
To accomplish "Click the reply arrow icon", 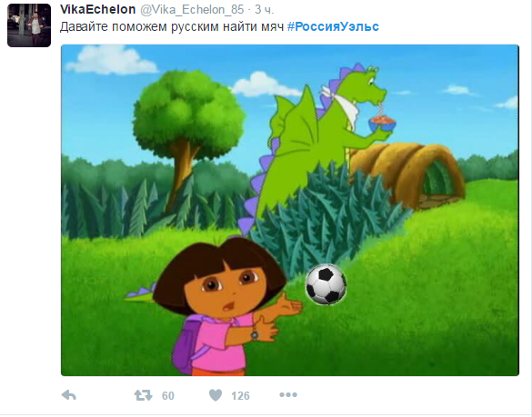I will coord(68,395).
